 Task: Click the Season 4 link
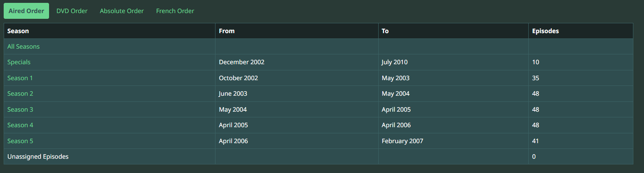(20, 125)
